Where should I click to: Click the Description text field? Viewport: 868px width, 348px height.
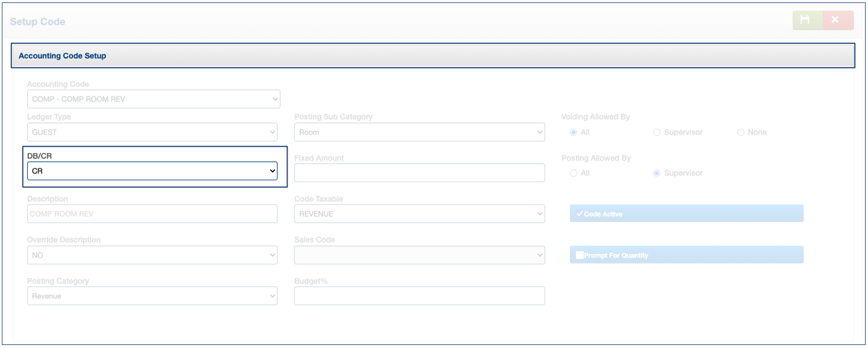click(152, 214)
